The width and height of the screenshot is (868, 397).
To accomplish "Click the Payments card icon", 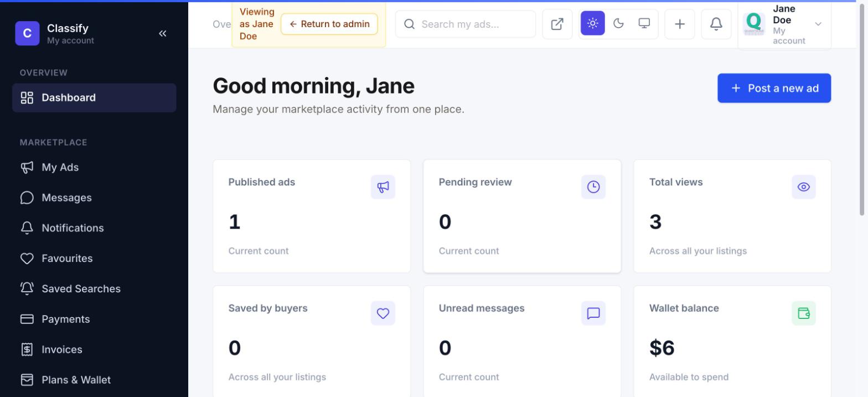I will [27, 319].
